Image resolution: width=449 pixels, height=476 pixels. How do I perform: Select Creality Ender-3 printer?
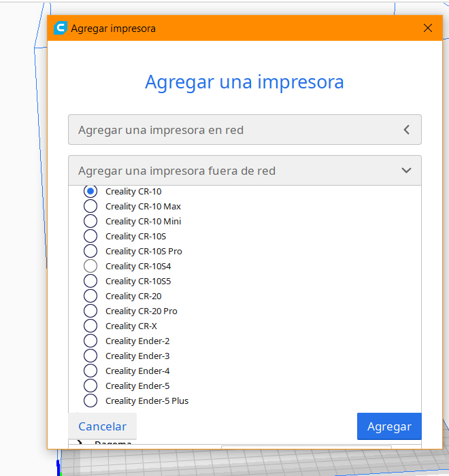(90, 356)
